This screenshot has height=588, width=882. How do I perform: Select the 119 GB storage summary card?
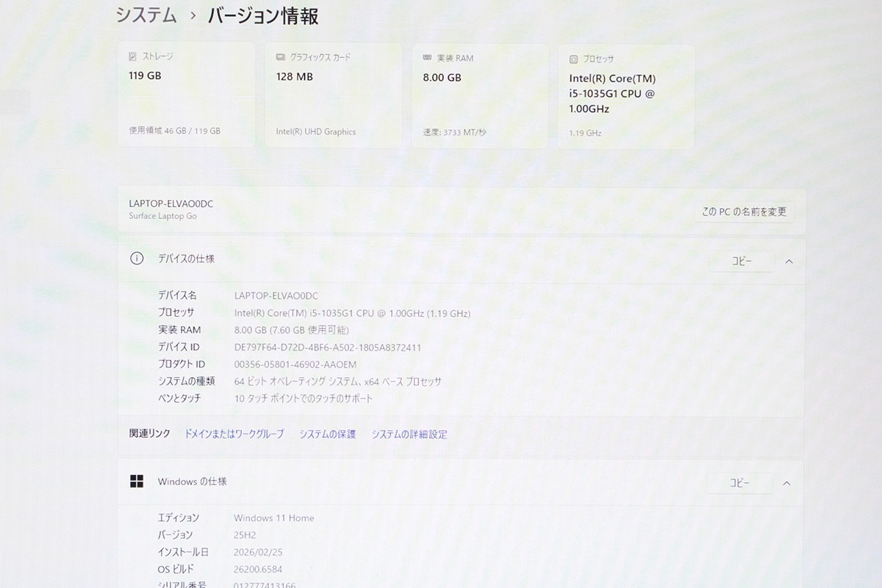(186, 96)
